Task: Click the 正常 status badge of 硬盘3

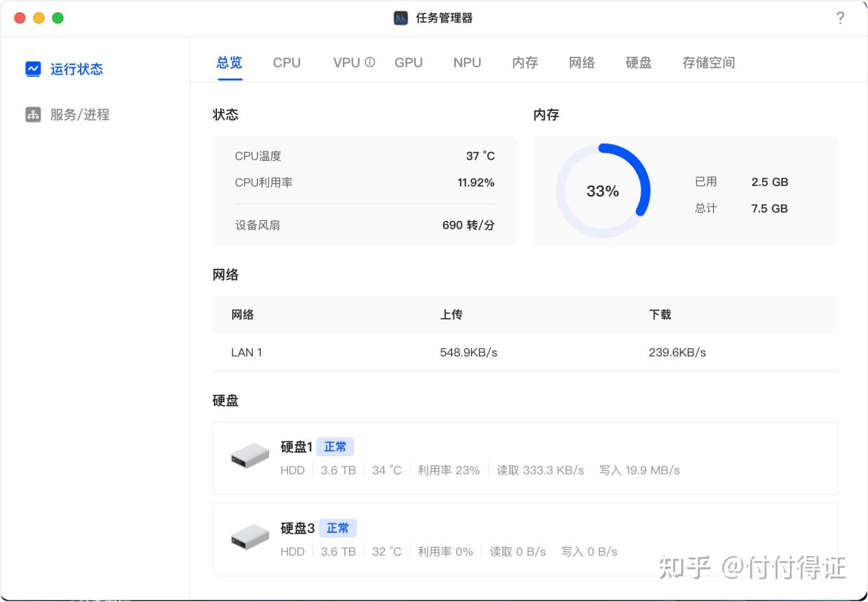Action: coord(337,527)
